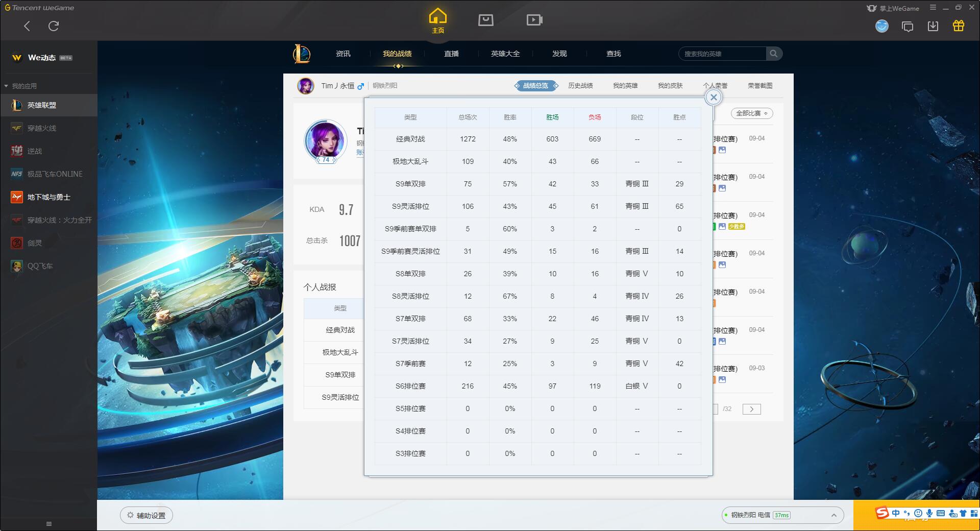Screen dimensions: 980x531
Task: Select 极品飞车ONLINE icon in sidebar
Action: (x=17, y=174)
